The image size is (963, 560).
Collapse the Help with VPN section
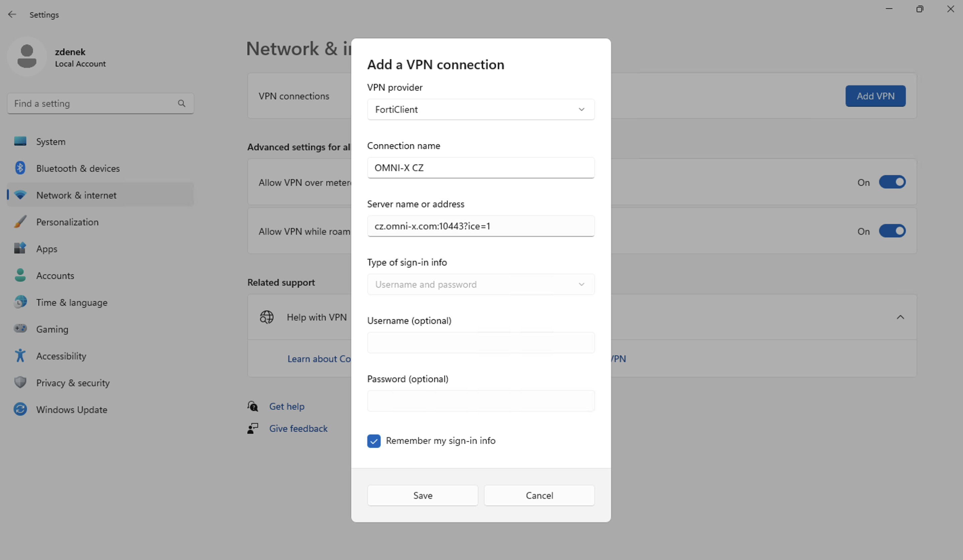tap(900, 317)
